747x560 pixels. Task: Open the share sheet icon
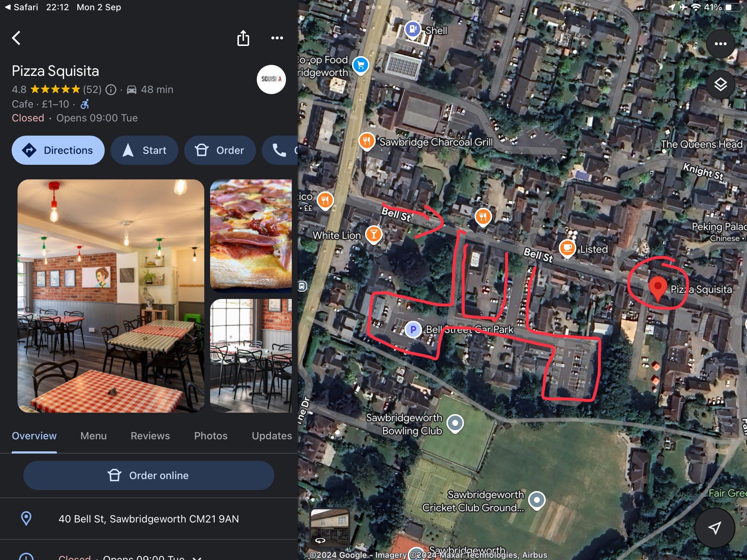tap(243, 38)
